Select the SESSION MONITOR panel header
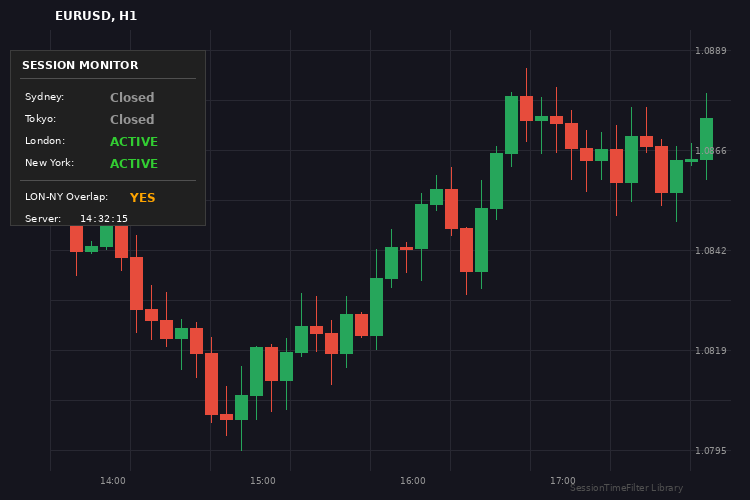The height and width of the screenshot is (500, 750). [x=80, y=66]
